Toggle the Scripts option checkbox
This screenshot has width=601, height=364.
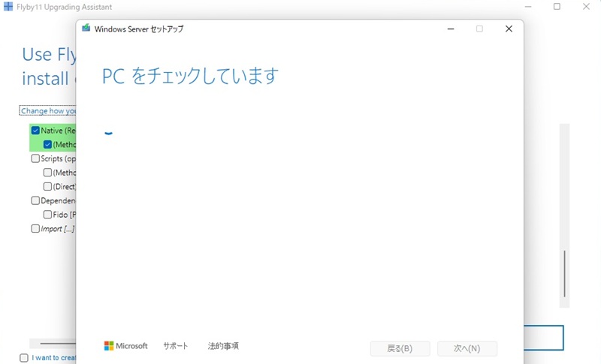(35, 159)
